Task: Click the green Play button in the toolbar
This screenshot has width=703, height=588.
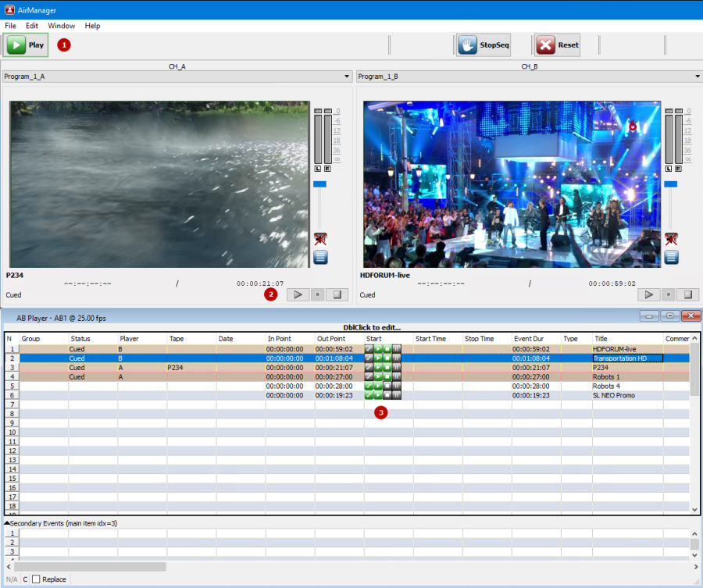Action: pyautogui.click(x=26, y=45)
